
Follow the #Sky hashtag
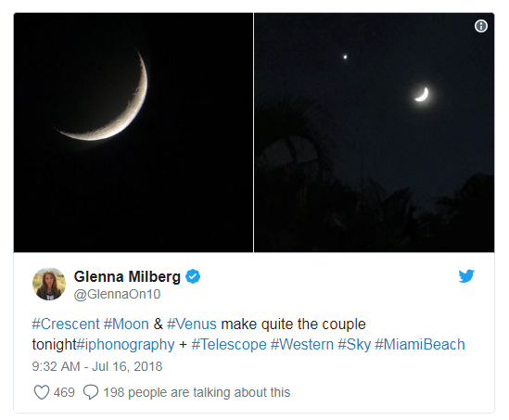pyautogui.click(x=354, y=344)
